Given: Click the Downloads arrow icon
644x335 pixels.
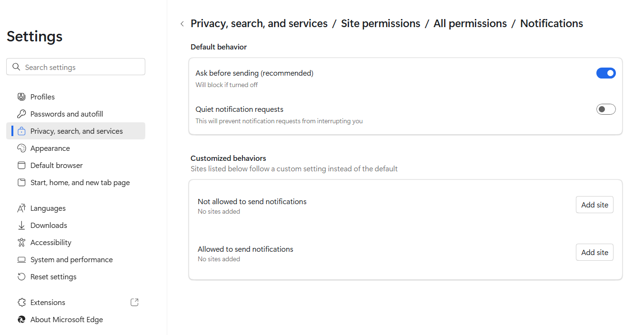Looking at the screenshot, I should (21, 226).
